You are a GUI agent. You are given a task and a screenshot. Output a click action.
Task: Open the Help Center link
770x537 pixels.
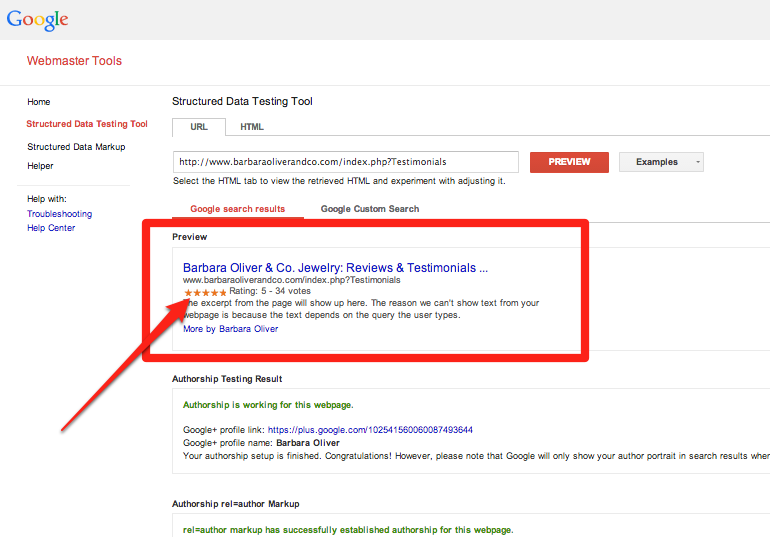(x=51, y=228)
